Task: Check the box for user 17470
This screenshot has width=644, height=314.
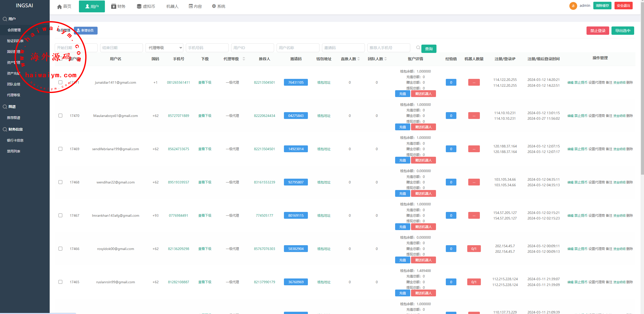Action: coord(60,116)
